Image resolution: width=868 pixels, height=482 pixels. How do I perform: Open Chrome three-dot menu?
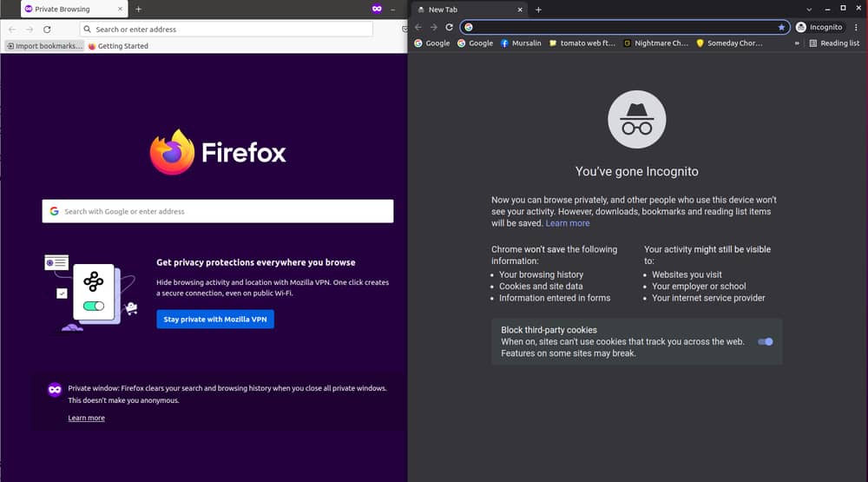[857, 27]
